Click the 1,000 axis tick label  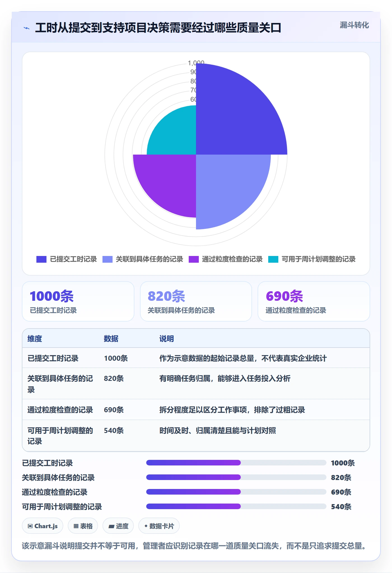(x=196, y=63)
